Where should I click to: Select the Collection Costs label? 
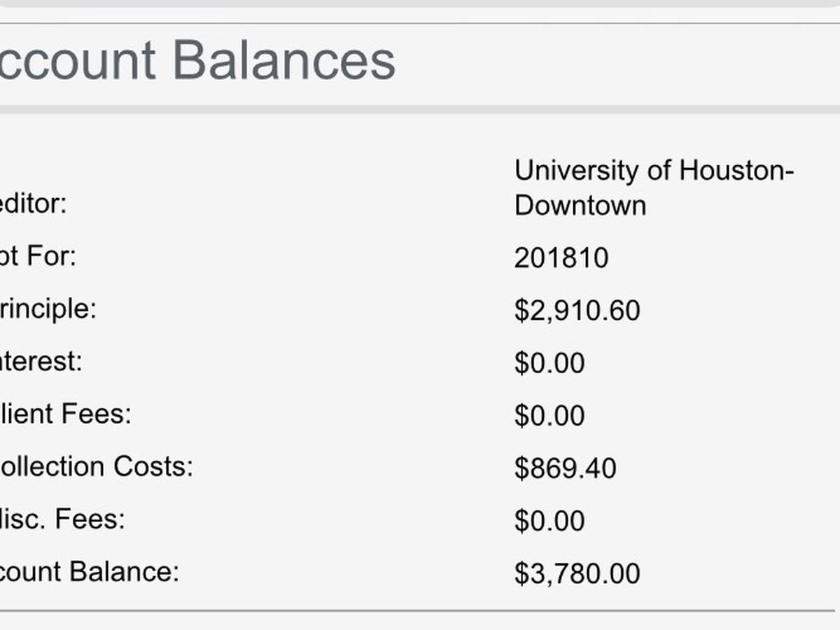pyautogui.click(x=96, y=466)
